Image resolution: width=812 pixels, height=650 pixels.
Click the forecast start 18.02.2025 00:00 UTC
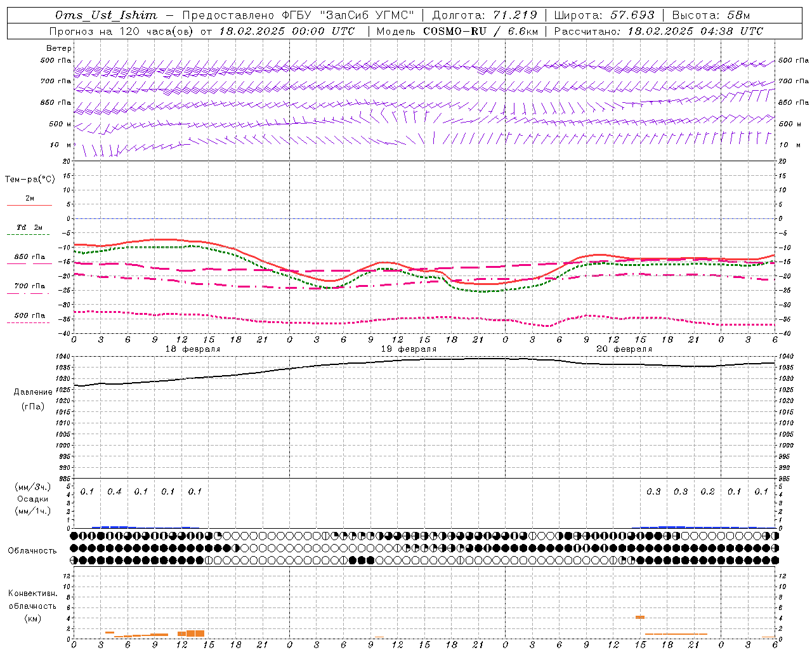287,31
